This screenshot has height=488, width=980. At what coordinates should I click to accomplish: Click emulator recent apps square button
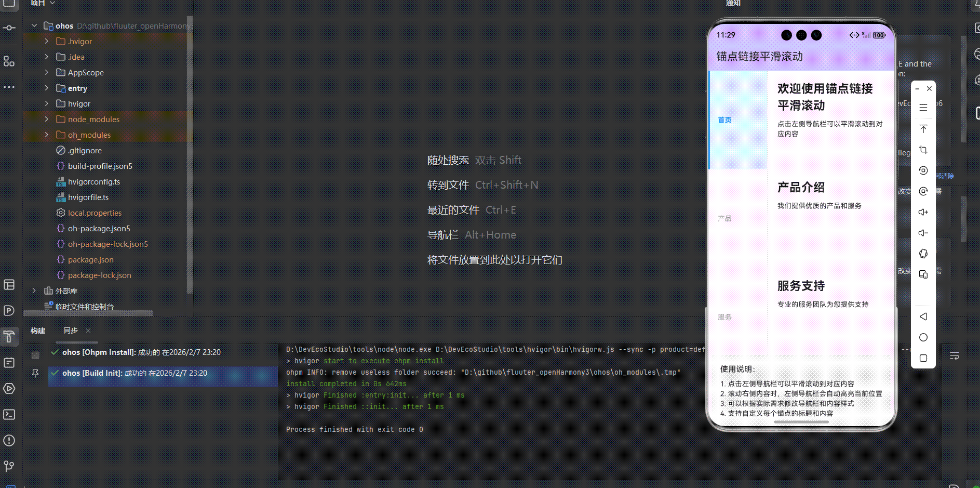[923, 358]
